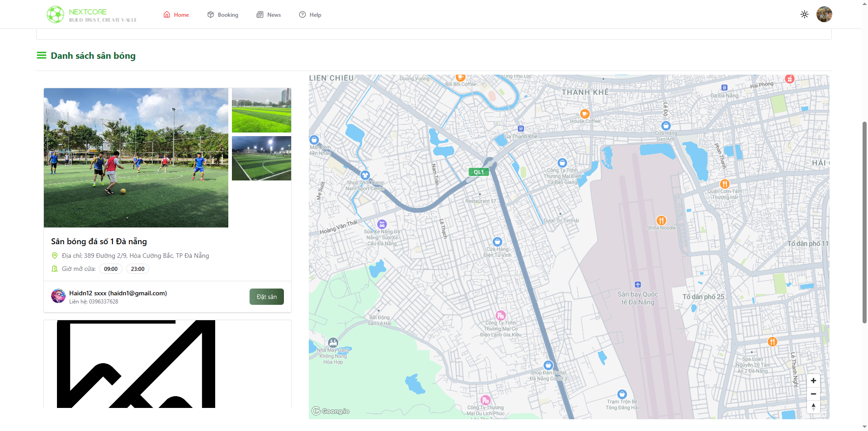868x431 pixels.
Task: Open the main football match photo
Action: tap(136, 158)
